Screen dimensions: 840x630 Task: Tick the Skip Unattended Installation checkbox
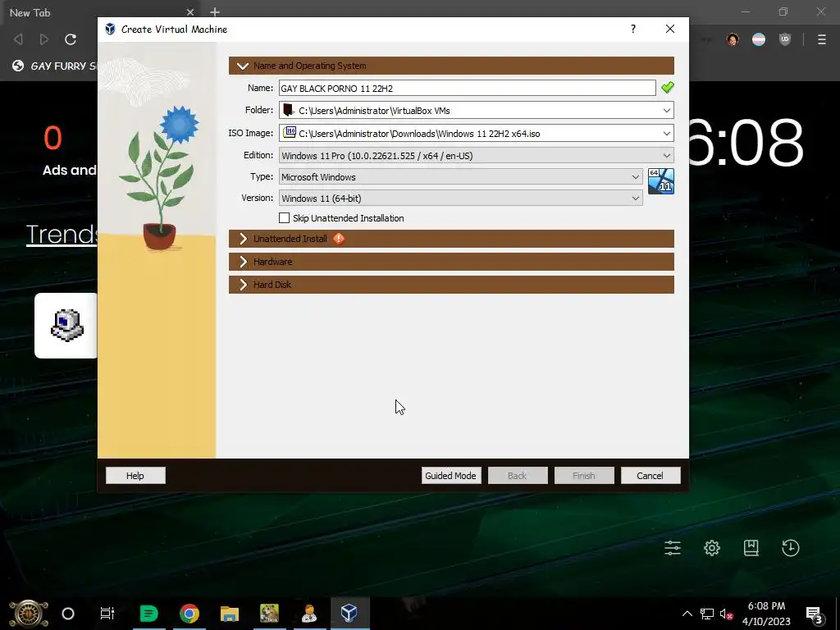pos(284,218)
